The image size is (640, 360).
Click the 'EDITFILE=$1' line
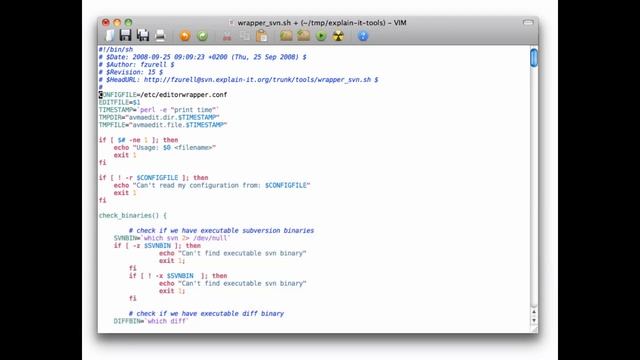[x=119, y=102]
